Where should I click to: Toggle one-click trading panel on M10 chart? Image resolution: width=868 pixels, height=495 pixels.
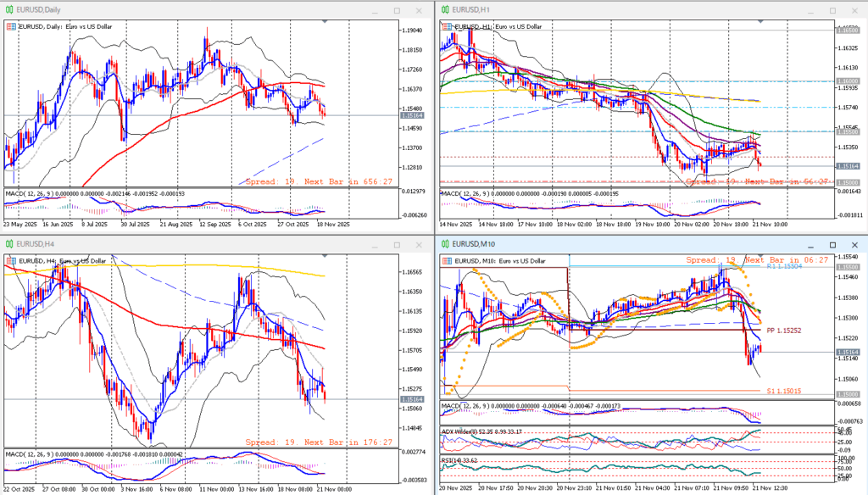click(x=445, y=259)
